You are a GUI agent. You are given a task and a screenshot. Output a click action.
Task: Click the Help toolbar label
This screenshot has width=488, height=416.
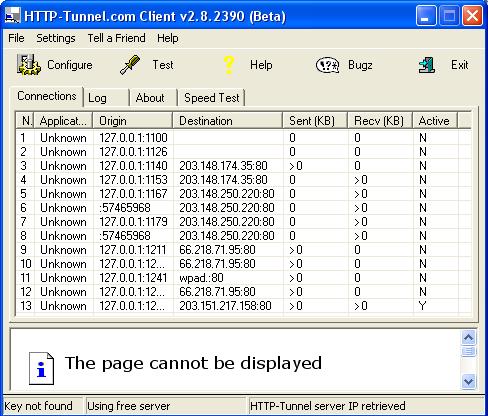(261, 65)
